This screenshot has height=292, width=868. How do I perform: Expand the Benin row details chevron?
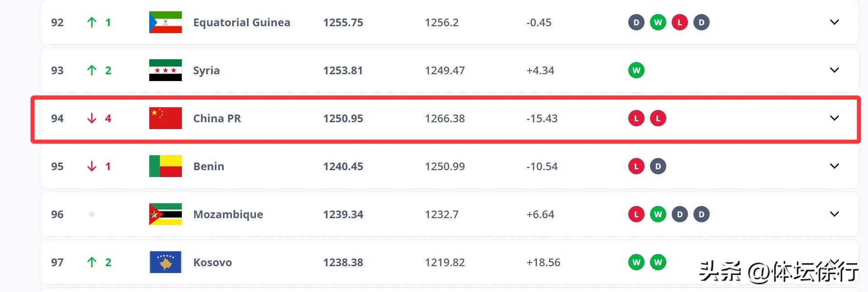point(835,166)
